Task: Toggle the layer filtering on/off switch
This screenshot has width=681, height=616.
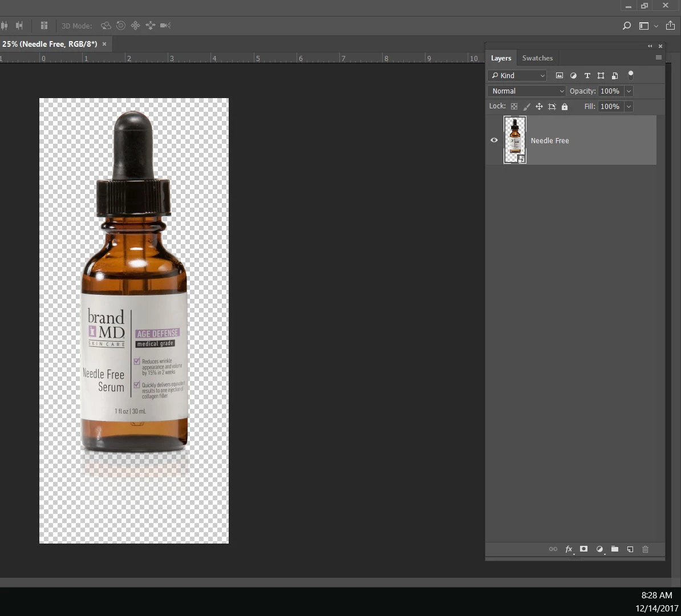Action: tap(631, 75)
